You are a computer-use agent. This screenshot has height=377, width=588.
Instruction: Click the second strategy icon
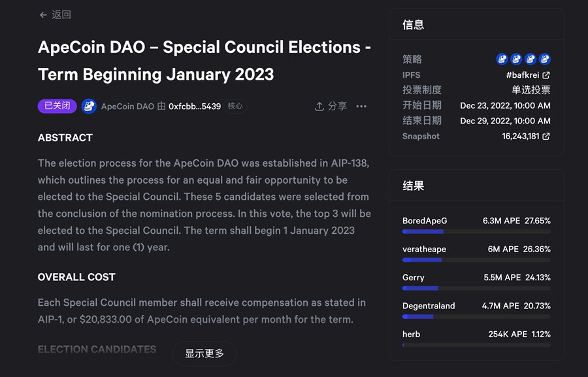pos(516,59)
